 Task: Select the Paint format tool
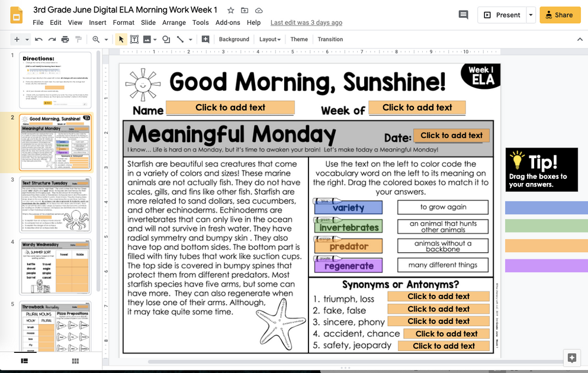pos(77,39)
